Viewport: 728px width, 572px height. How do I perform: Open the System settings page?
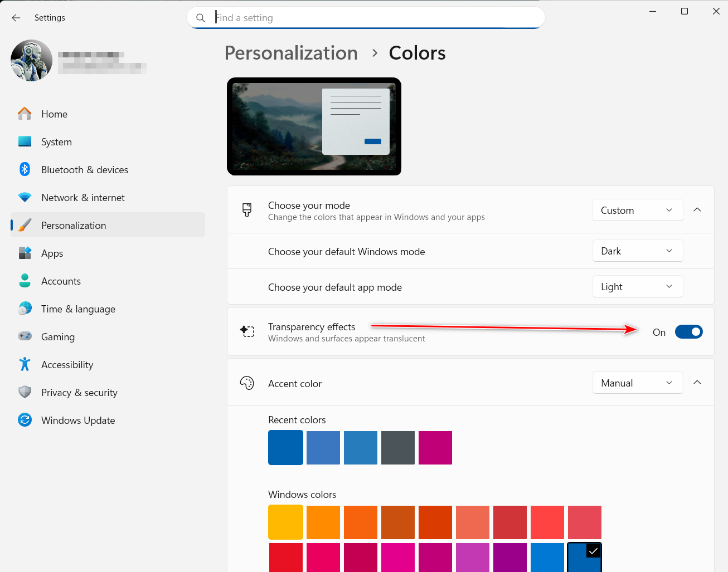(x=56, y=142)
